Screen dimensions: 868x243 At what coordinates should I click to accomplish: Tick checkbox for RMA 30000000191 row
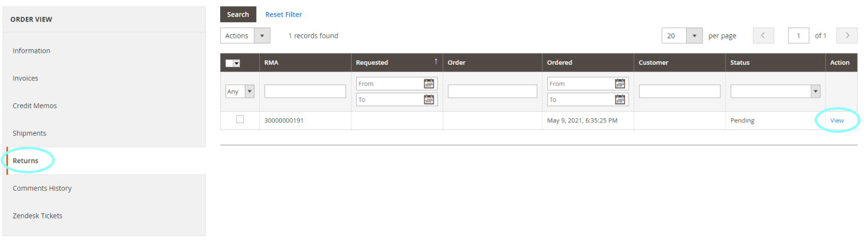pyautogui.click(x=240, y=119)
